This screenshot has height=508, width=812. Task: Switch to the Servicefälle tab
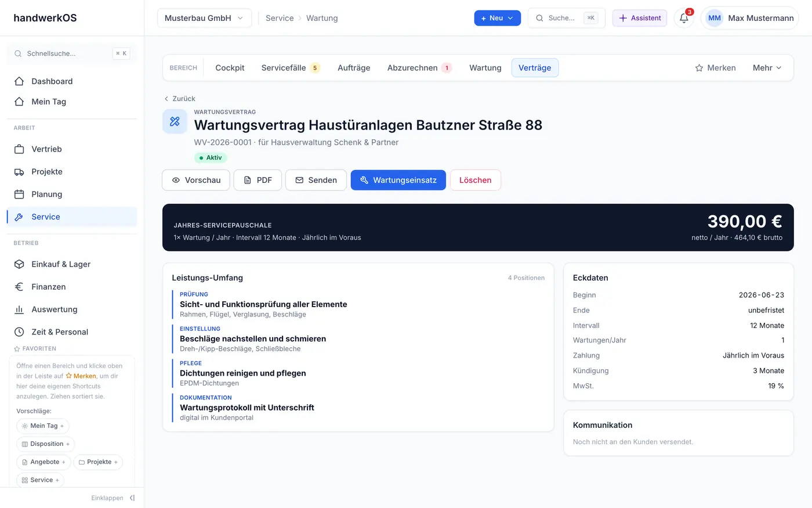coord(291,68)
